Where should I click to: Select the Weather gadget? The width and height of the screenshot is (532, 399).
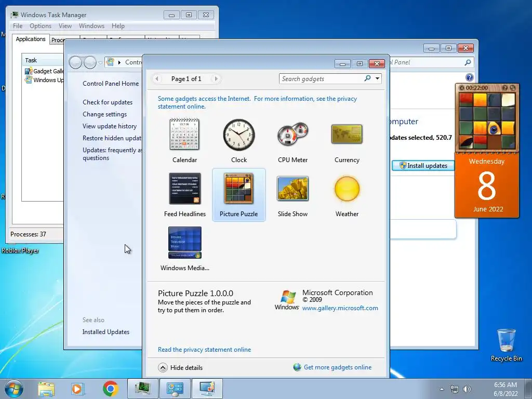[x=347, y=195]
